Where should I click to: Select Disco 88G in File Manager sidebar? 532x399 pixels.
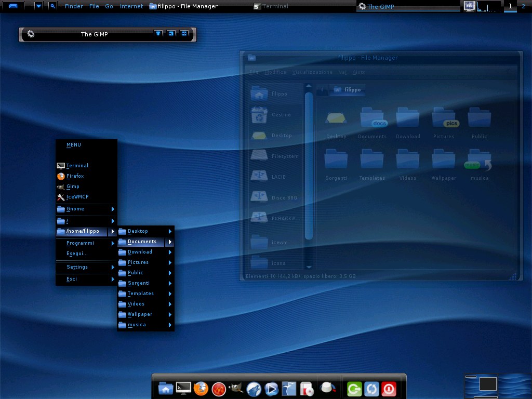275,197
